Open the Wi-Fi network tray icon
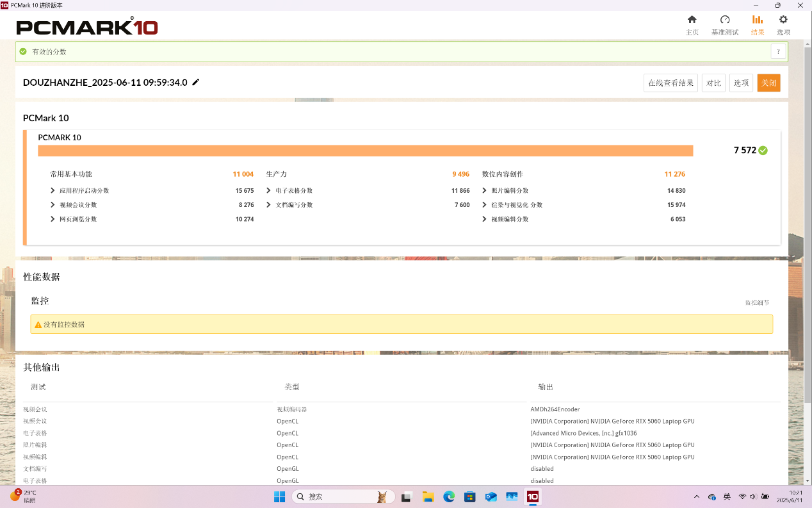 coord(742,496)
